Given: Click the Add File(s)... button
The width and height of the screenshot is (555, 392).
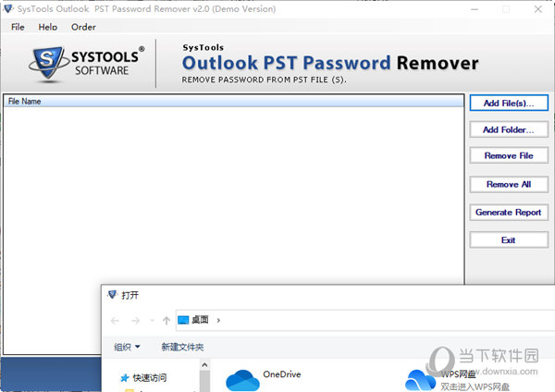Looking at the screenshot, I should pos(509,104).
